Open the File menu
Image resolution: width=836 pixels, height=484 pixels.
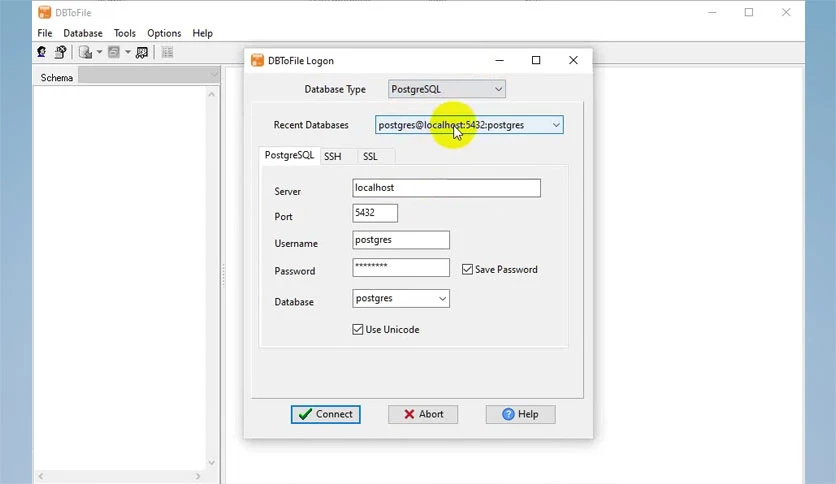(45, 33)
